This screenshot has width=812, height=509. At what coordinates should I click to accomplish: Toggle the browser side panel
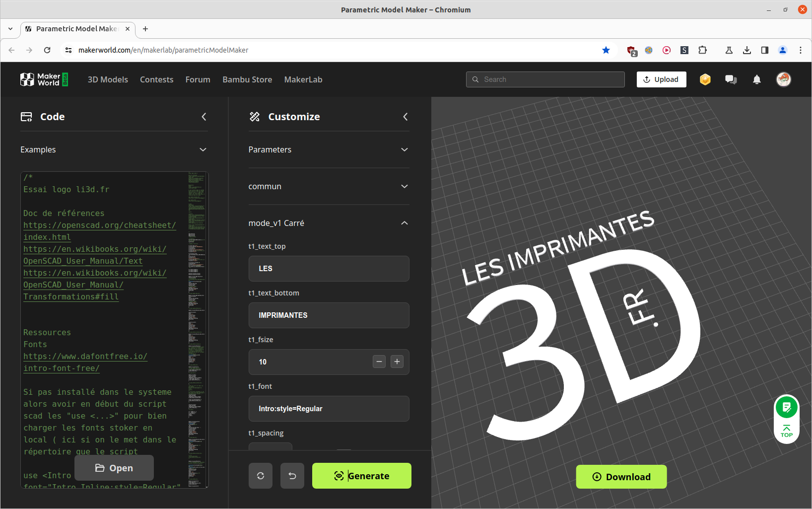tap(765, 50)
